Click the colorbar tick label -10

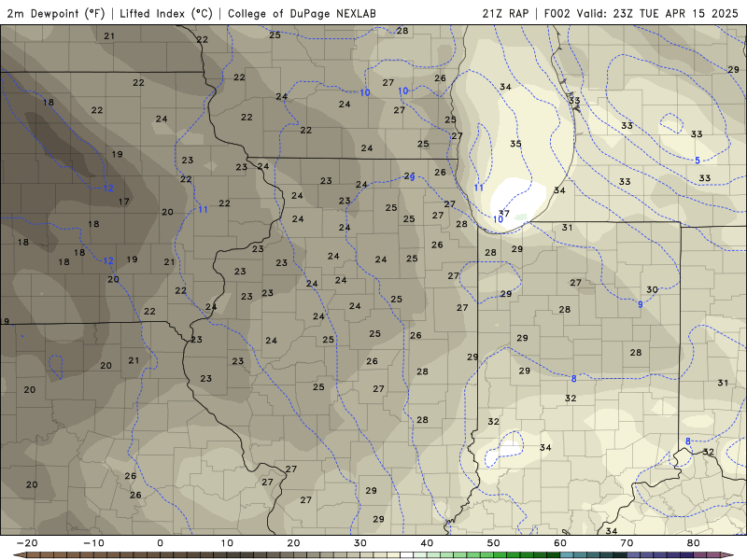point(93,543)
